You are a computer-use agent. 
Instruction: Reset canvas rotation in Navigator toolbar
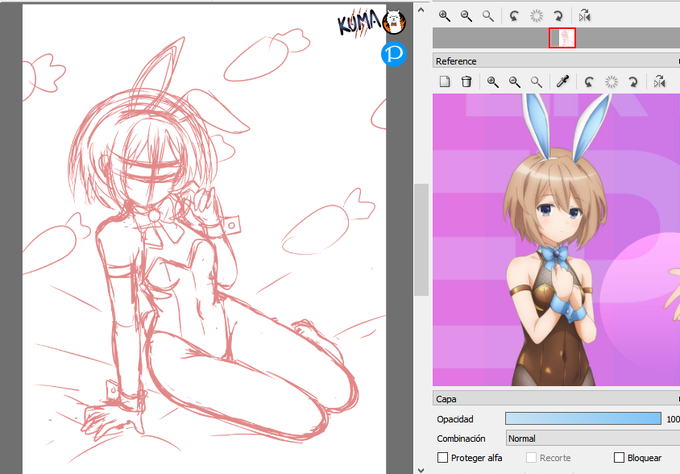click(x=536, y=16)
